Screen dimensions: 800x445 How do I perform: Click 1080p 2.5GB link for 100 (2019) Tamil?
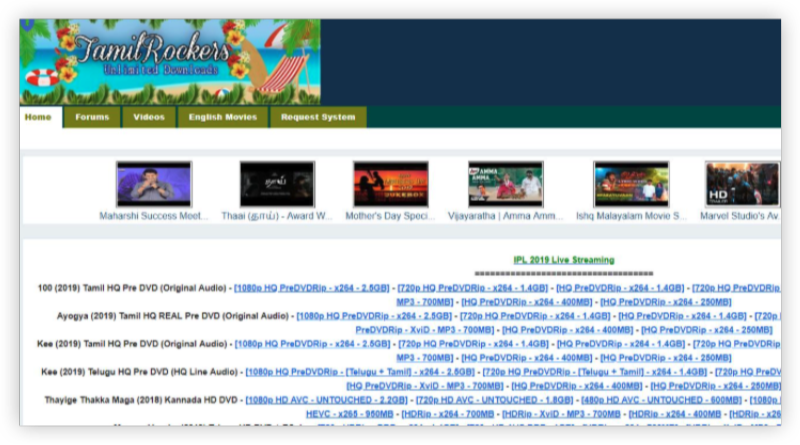(311, 288)
